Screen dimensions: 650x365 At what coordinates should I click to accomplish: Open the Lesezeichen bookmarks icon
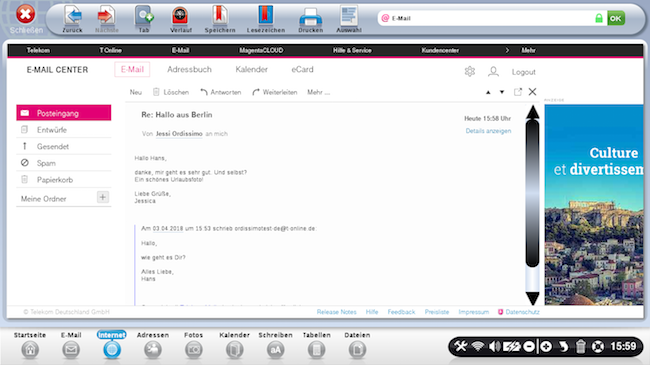point(266,15)
